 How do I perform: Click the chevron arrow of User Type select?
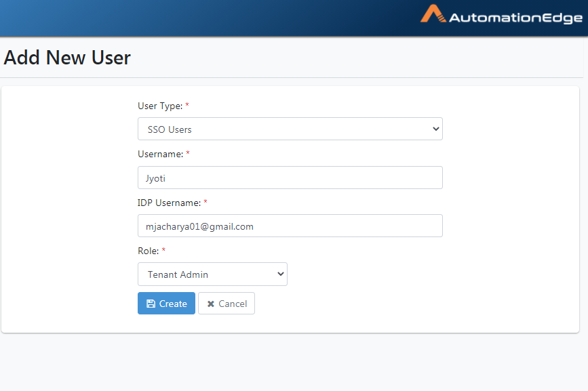coord(436,129)
